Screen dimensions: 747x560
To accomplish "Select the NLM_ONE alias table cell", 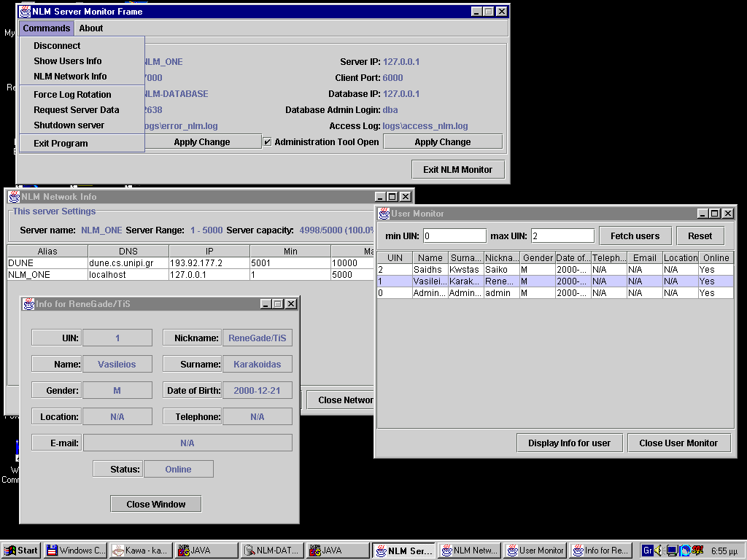I will pos(47,275).
